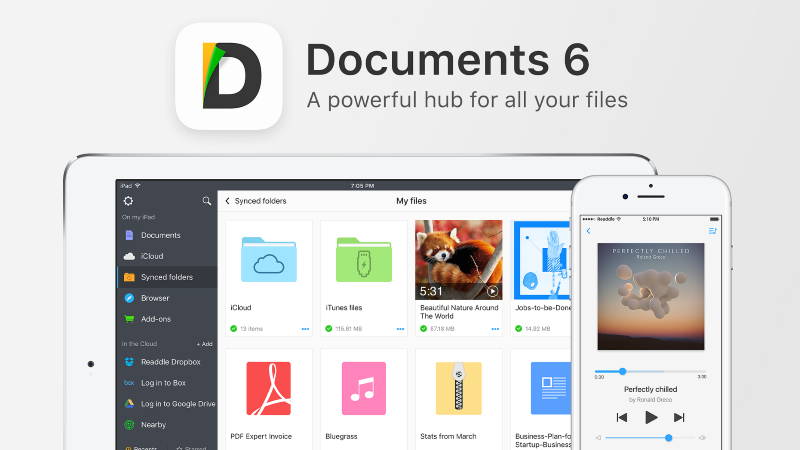The height and width of the screenshot is (450, 800).
Task: Open the Browser compass item
Action: 154,298
